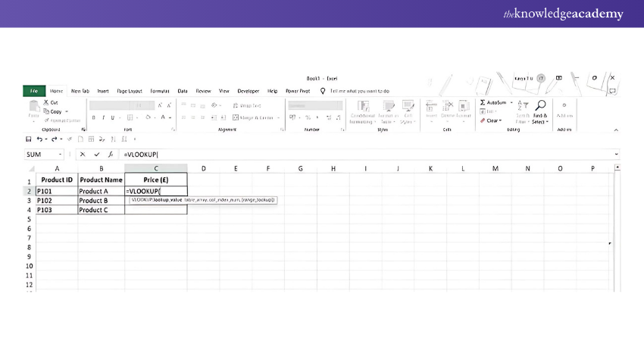
Task: Click the Cut scissors icon
Action: click(45, 102)
